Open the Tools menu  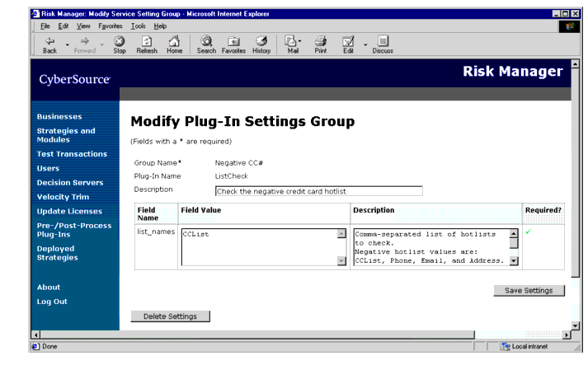[x=138, y=26]
